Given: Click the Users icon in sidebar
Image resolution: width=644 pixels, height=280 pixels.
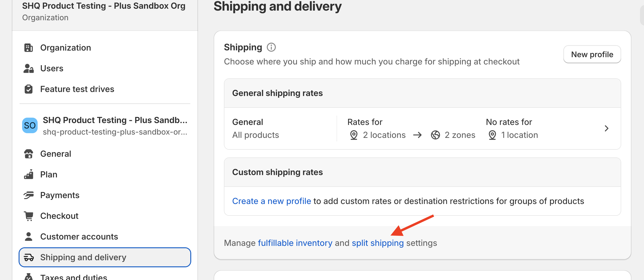Looking at the screenshot, I should pos(28,68).
